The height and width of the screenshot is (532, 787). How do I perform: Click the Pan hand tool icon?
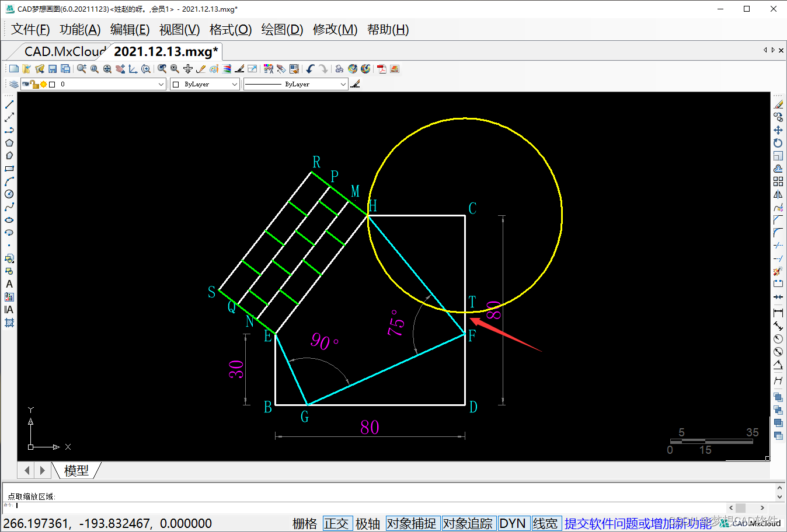click(x=120, y=69)
